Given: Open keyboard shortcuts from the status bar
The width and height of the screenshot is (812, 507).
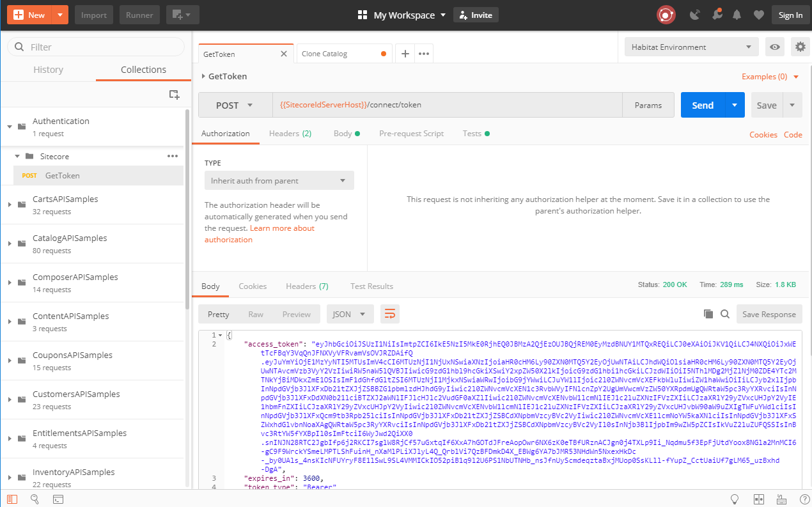Looking at the screenshot, I should point(781,499).
